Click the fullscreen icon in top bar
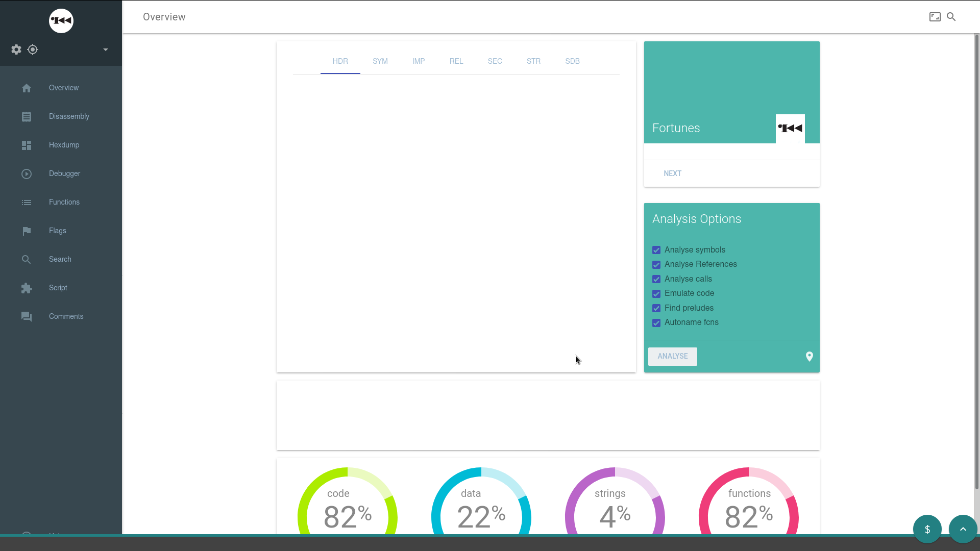Viewport: 980px width, 551px height. (935, 17)
